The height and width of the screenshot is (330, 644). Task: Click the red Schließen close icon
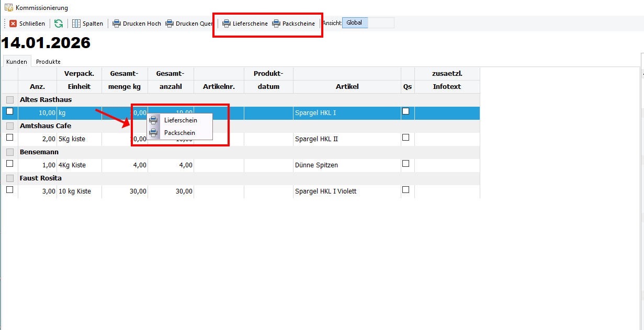pyautogui.click(x=13, y=24)
